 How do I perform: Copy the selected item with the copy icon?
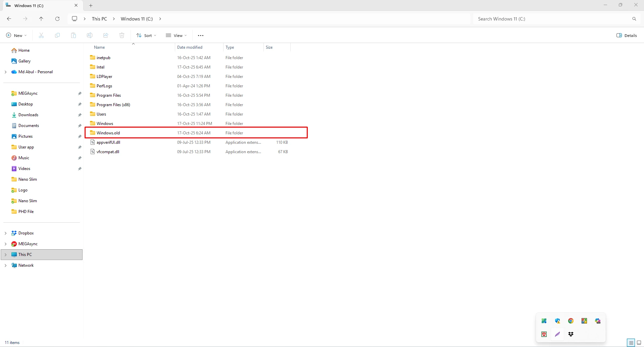click(x=57, y=35)
